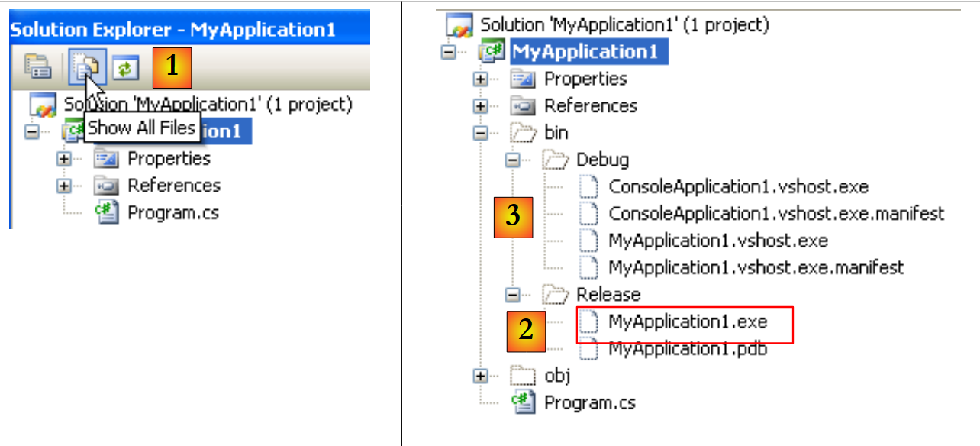The height and width of the screenshot is (446, 980).
Task: Select the MyApplication1.pdb file
Action: click(x=687, y=350)
